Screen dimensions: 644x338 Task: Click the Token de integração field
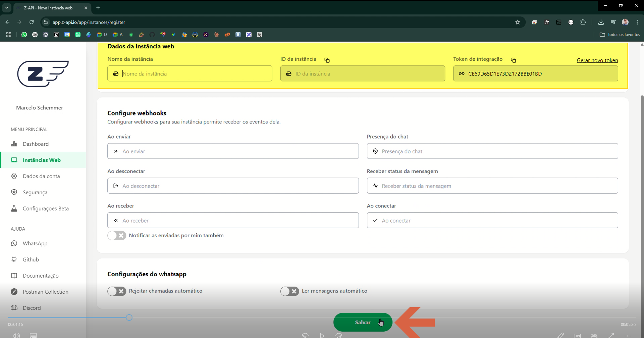[536, 74]
